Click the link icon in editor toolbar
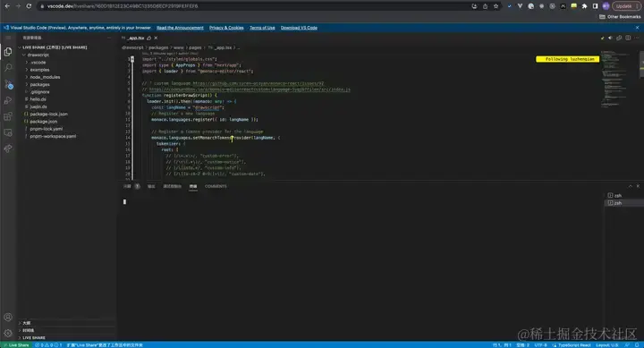The image size is (644, 348). [619, 38]
